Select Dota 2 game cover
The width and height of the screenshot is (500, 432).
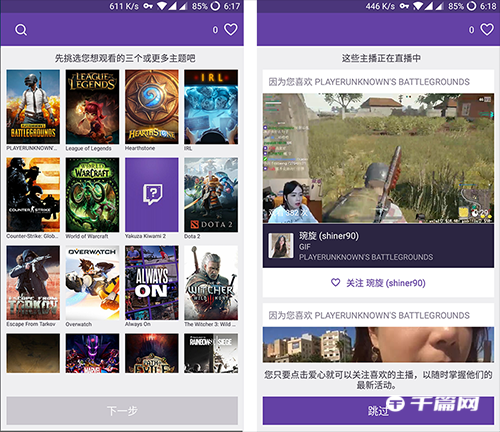[x=211, y=195]
